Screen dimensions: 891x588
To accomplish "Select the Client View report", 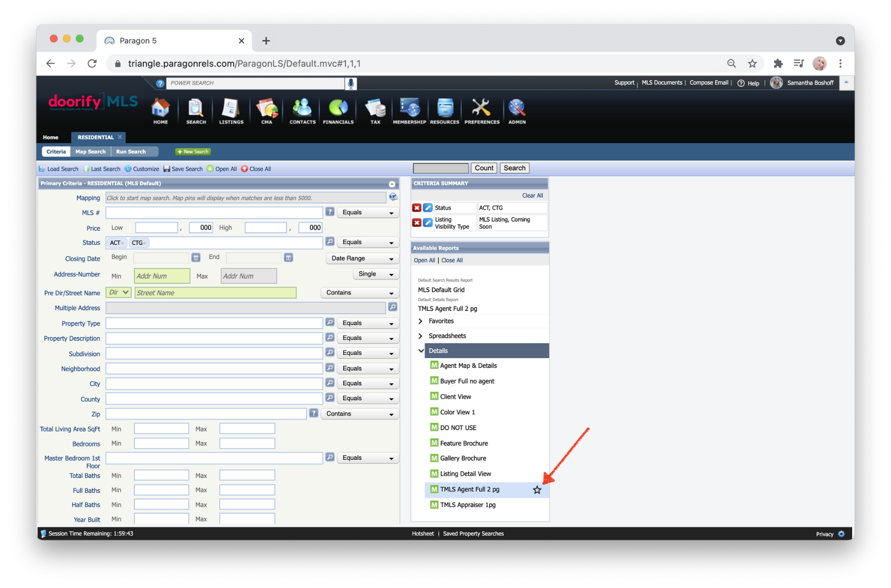I will [x=455, y=397].
